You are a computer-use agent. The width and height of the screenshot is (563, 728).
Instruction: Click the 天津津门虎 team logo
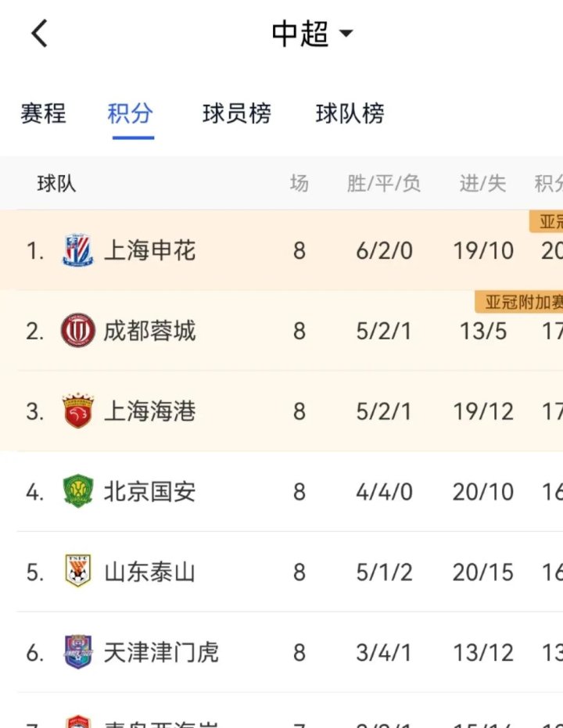tap(78, 651)
